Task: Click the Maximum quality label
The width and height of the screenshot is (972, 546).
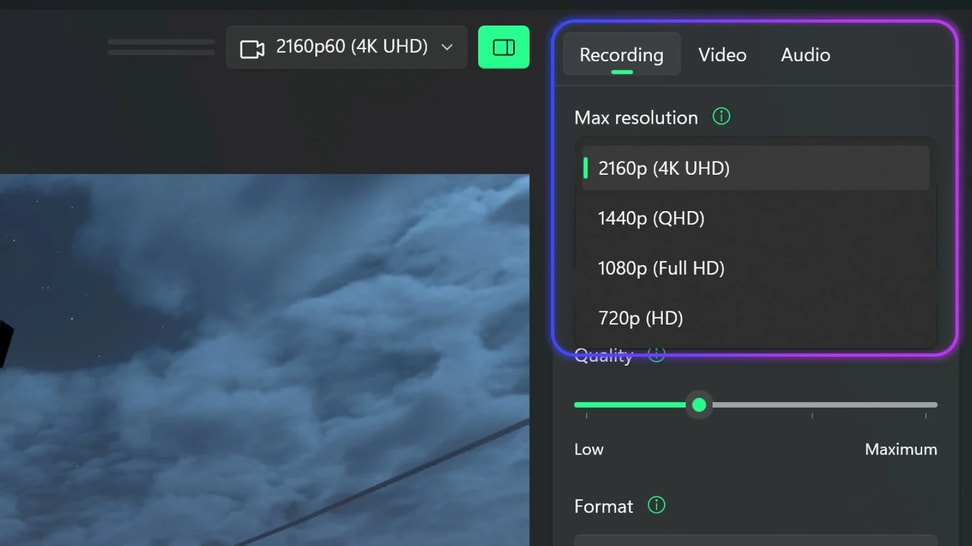Action: pos(901,449)
